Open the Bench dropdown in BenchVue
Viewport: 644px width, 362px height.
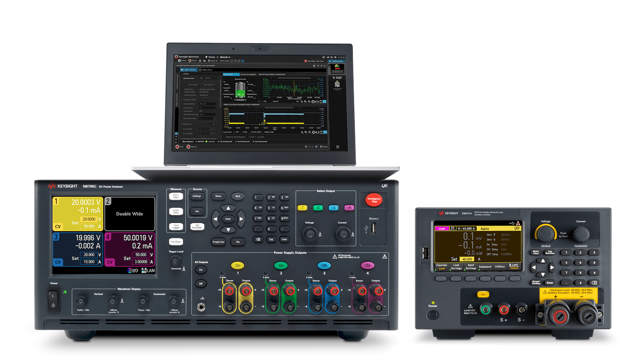225,57
